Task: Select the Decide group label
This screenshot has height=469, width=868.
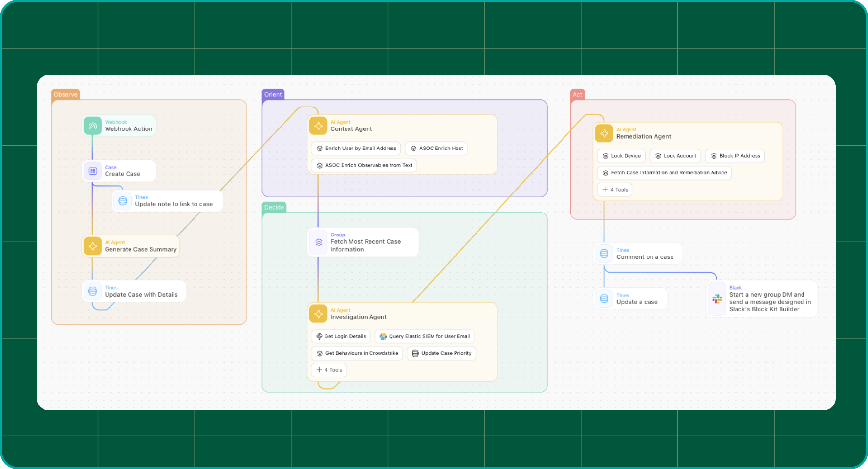Action: pyautogui.click(x=274, y=207)
